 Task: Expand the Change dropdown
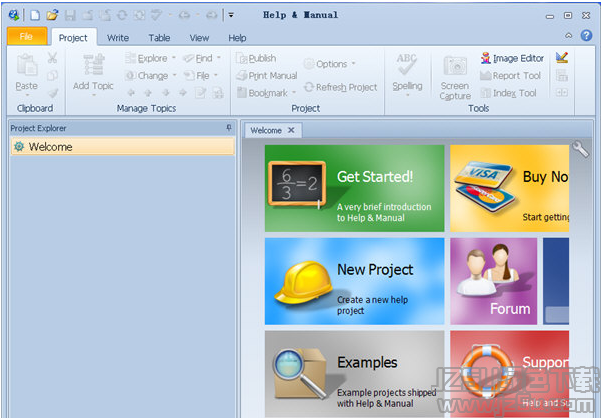tap(174, 75)
